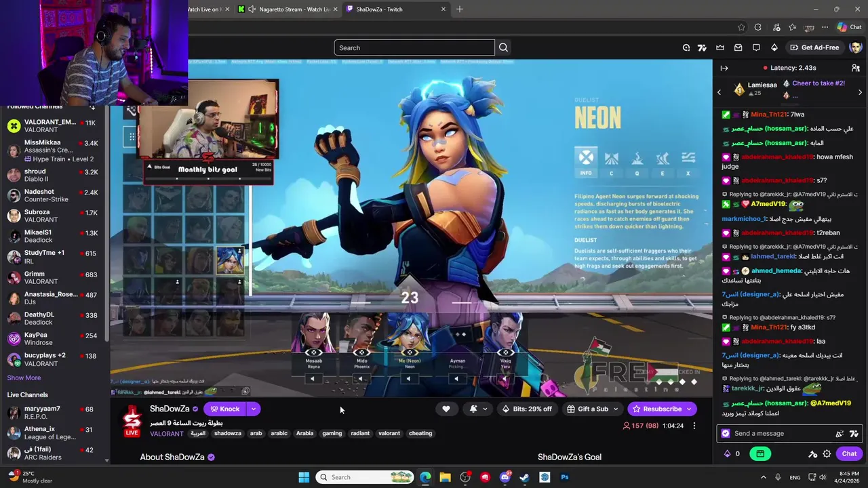Image resolution: width=868 pixels, height=488 pixels.
Task: Click the Knock button
Action: tap(224, 409)
